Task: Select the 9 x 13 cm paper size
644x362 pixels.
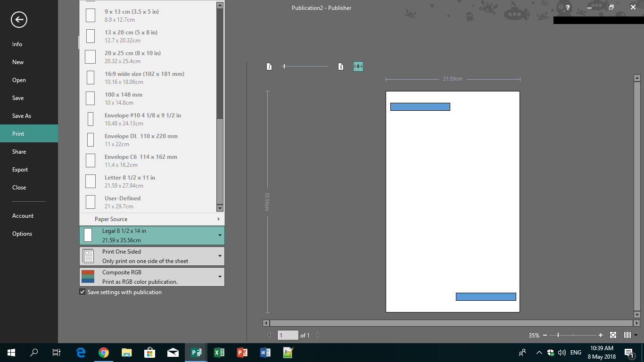Action: (x=148, y=16)
